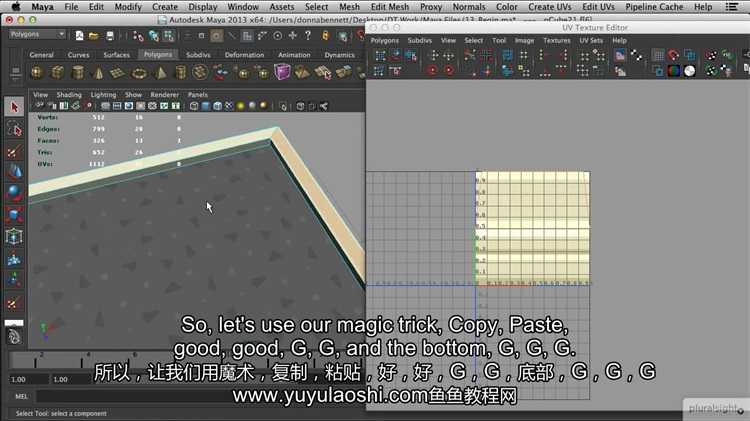The height and width of the screenshot is (421, 750).
Task: Toggle Snap to points in status line
Action: 277,35
